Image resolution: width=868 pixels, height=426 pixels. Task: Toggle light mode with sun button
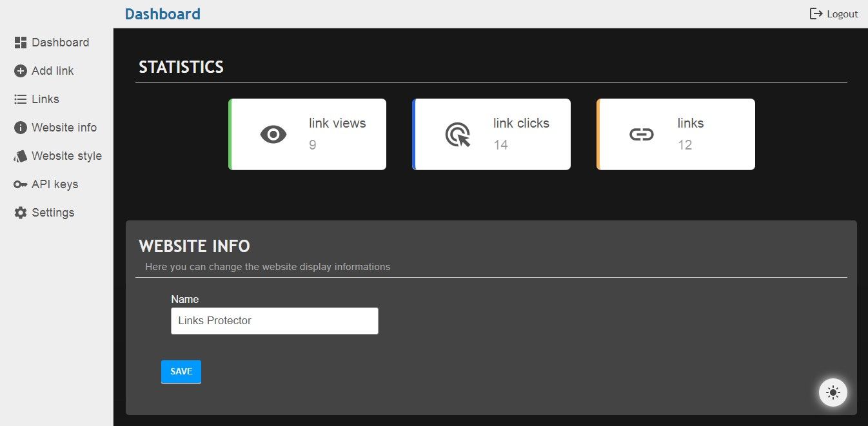pyautogui.click(x=833, y=392)
